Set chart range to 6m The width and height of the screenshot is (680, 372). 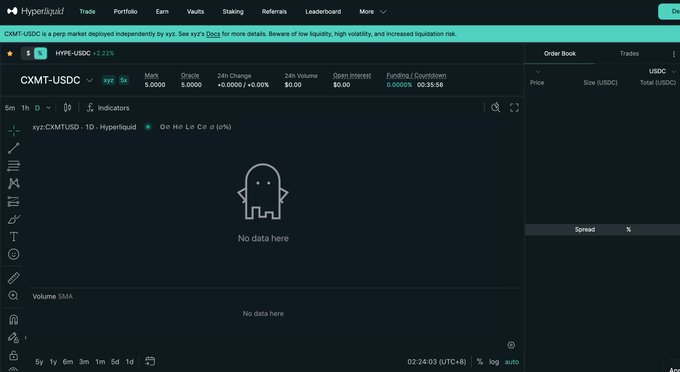pyautogui.click(x=68, y=362)
